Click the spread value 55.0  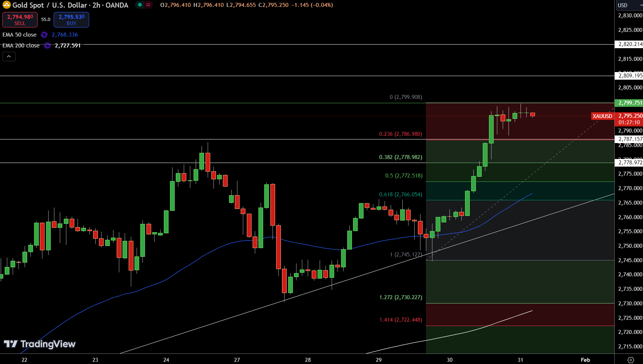(x=46, y=20)
